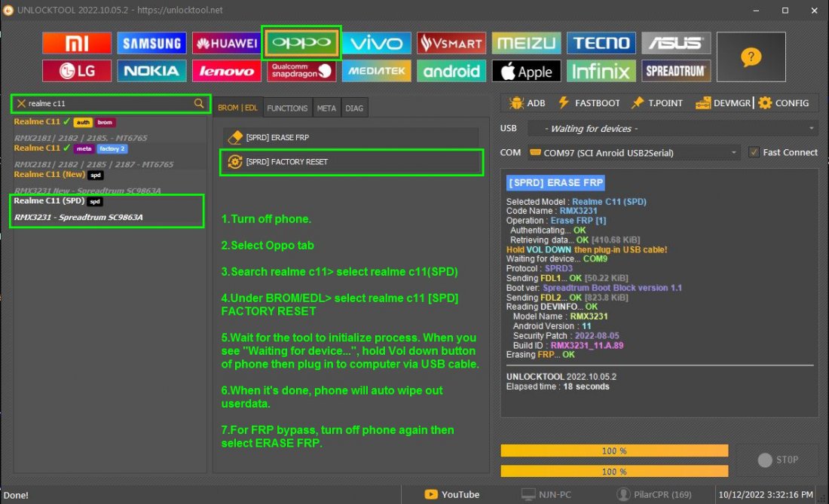Click the Done! status message
This screenshot has height=504, width=829.
pyautogui.click(x=16, y=495)
